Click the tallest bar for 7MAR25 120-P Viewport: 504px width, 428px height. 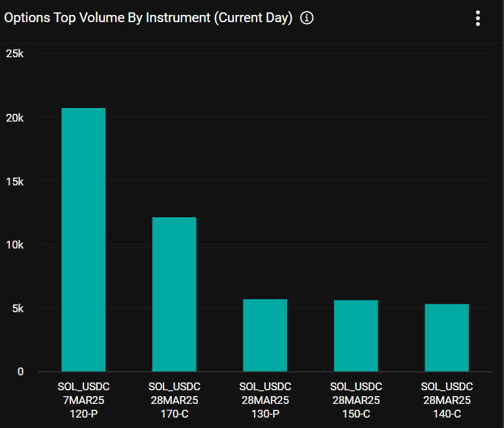coord(83,239)
